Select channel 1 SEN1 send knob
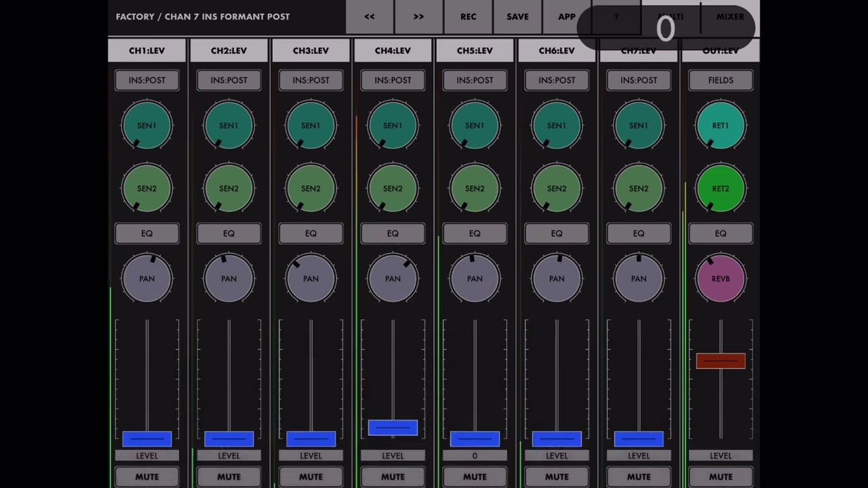Viewport: 868px width, 488px height. click(146, 125)
